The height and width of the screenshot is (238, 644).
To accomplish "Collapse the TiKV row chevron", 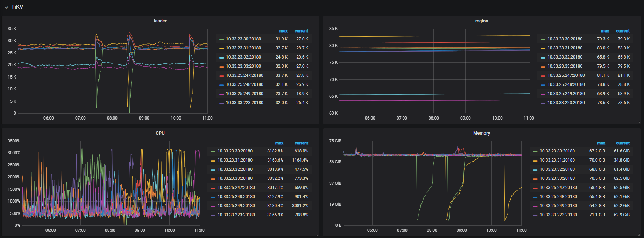I will 6,7.
